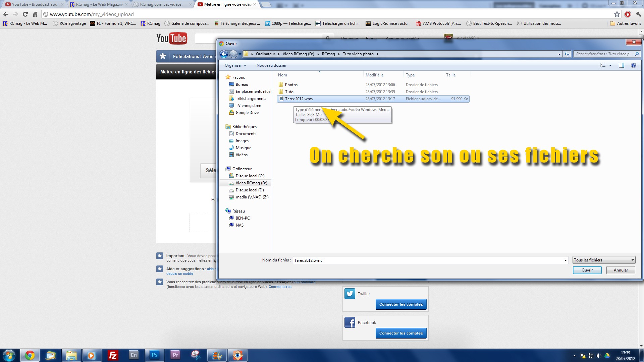Click the back arrow in Ouvrir dialog

pyautogui.click(x=224, y=54)
